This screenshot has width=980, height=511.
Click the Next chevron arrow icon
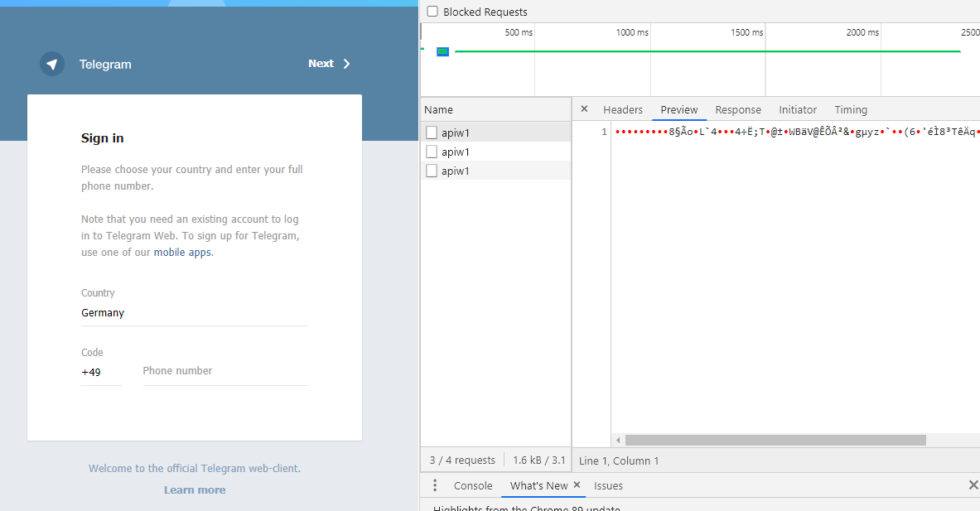[x=347, y=64]
